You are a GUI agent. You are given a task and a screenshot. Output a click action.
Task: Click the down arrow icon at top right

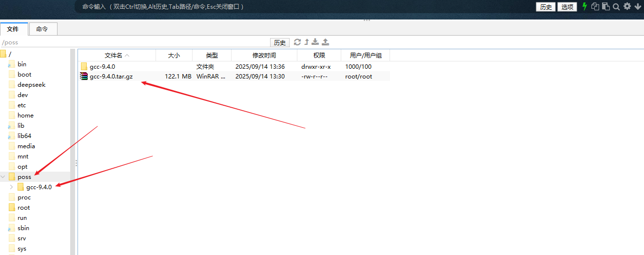(x=637, y=7)
